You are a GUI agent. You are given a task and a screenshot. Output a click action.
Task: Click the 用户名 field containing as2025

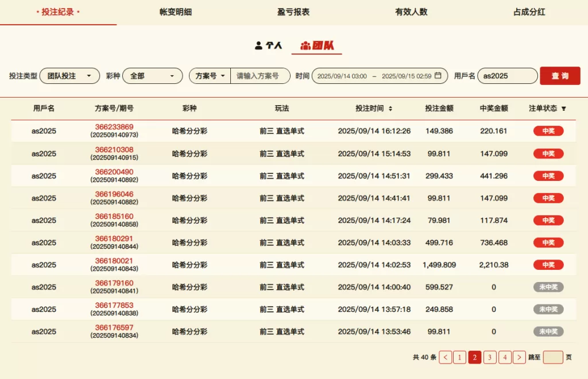tap(507, 76)
